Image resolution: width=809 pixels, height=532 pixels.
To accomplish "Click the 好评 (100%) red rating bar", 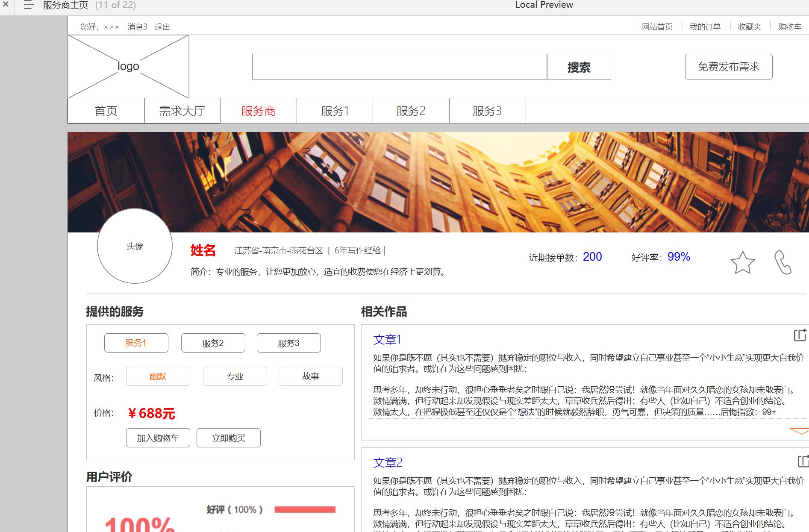I will coord(305,509).
